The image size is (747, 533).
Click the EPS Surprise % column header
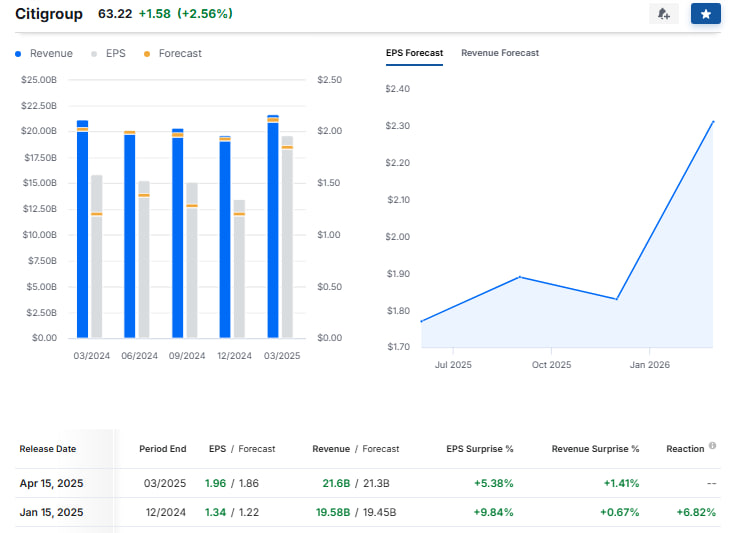pos(480,449)
